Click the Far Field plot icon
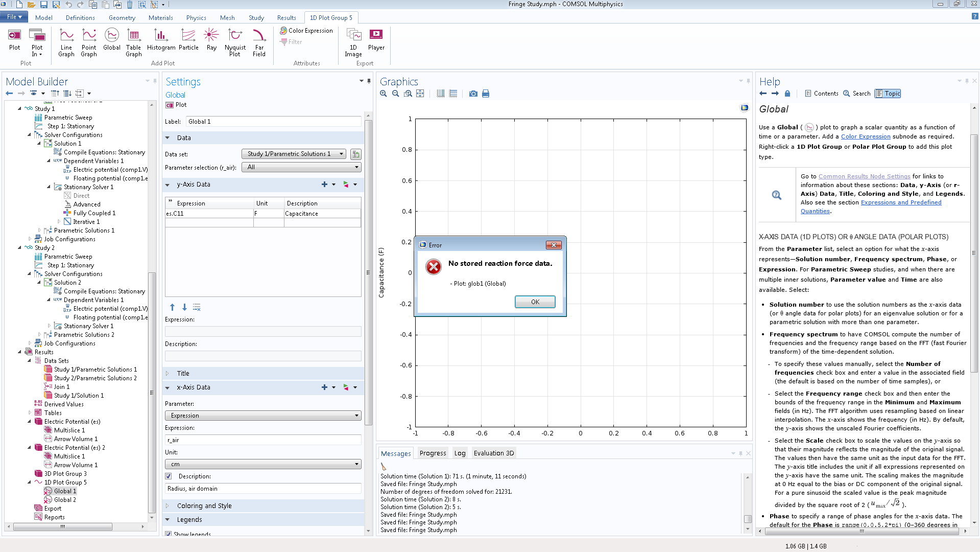980x552 pixels. 259,42
